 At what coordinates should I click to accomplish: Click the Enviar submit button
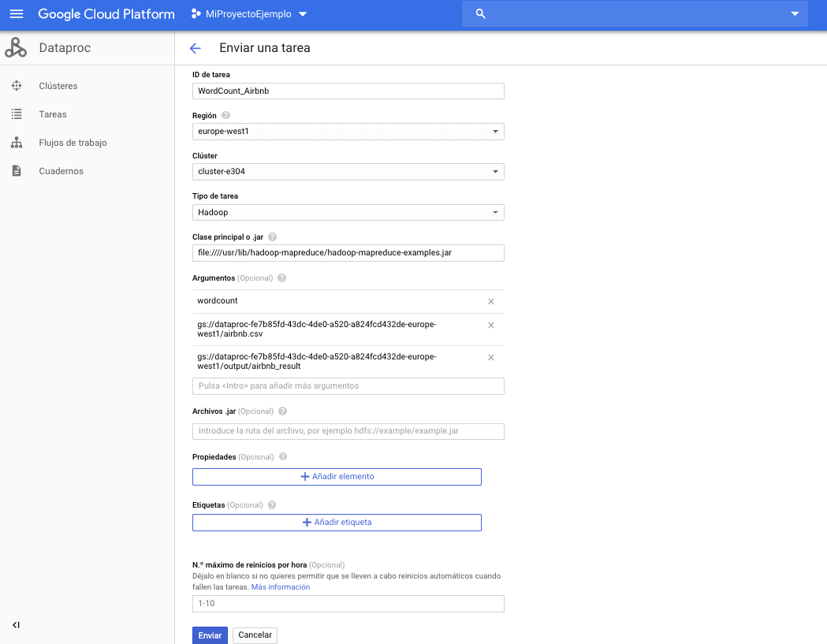pyautogui.click(x=210, y=635)
